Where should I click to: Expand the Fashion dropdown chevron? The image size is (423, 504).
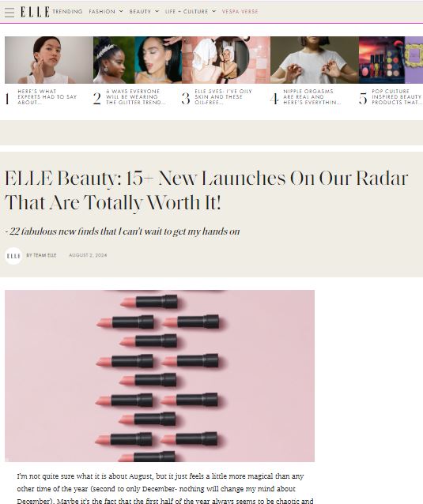[x=121, y=11]
